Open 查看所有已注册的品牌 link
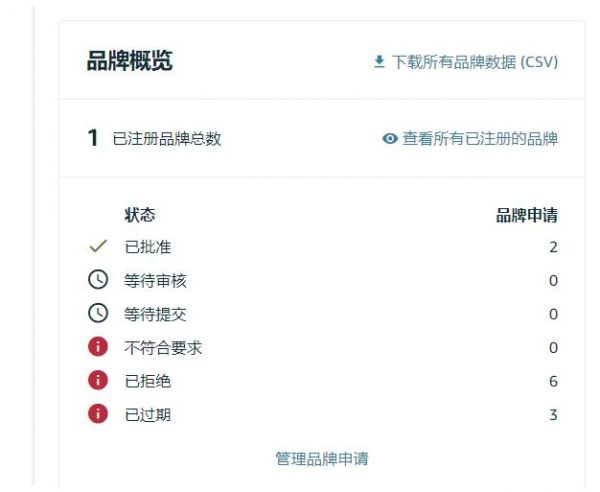Image resolution: width=600 pixels, height=492 pixels. coord(480,139)
